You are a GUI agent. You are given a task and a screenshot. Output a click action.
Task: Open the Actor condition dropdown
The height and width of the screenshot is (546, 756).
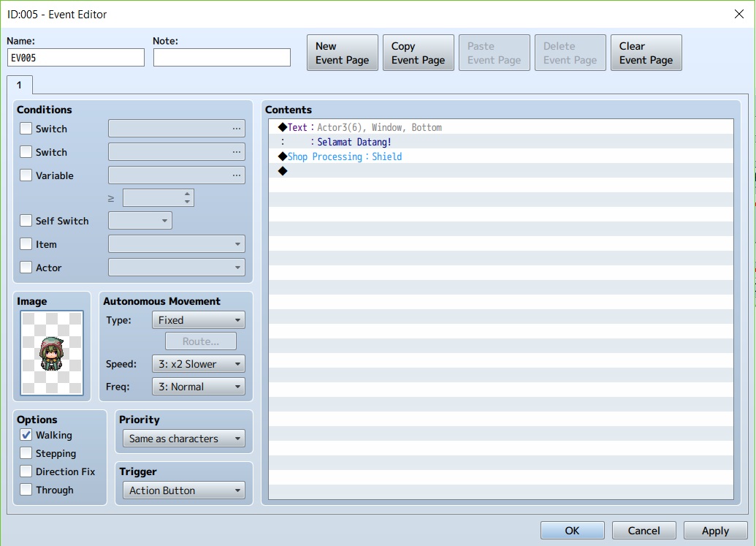point(177,268)
